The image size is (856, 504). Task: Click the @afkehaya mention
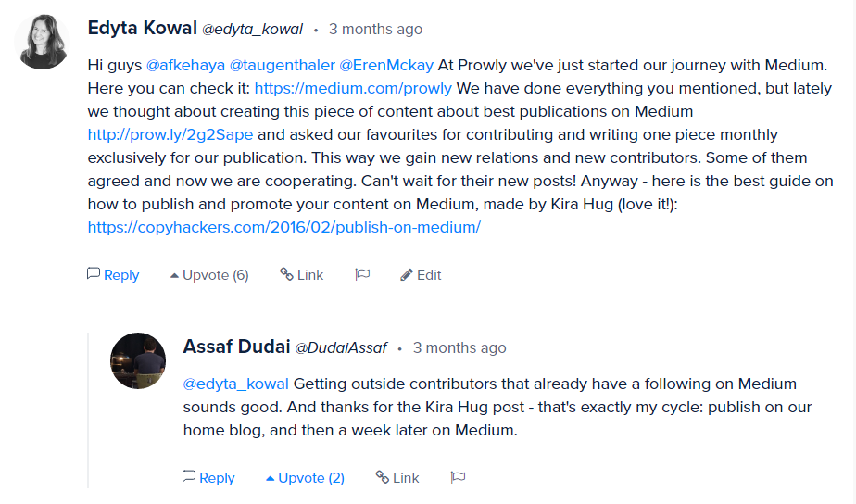coord(185,65)
